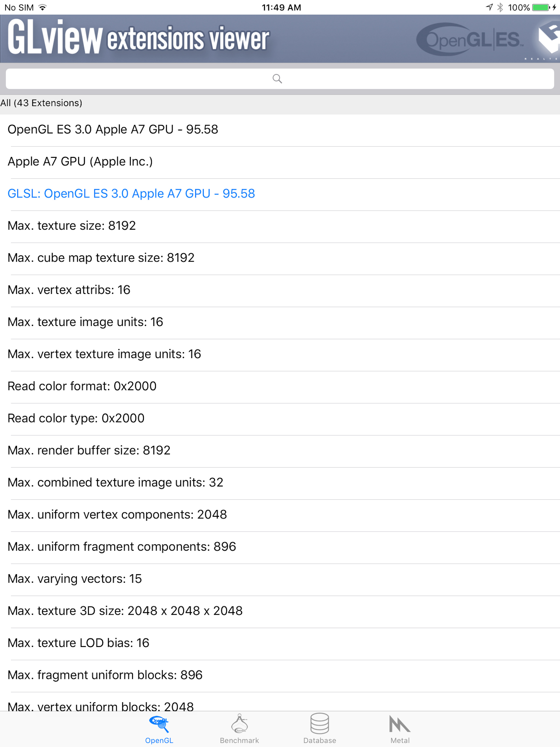Focus the extensions search field
560x747 pixels.
[x=280, y=79]
